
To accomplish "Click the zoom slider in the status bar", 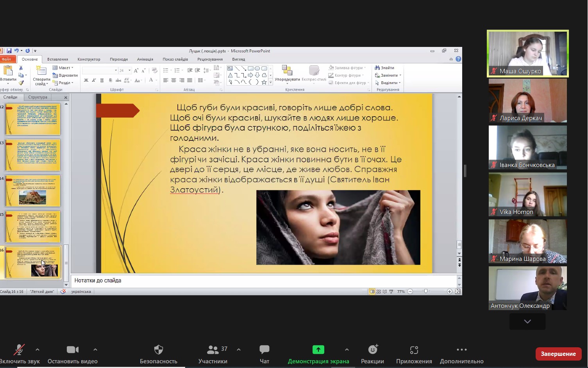I will tap(426, 291).
